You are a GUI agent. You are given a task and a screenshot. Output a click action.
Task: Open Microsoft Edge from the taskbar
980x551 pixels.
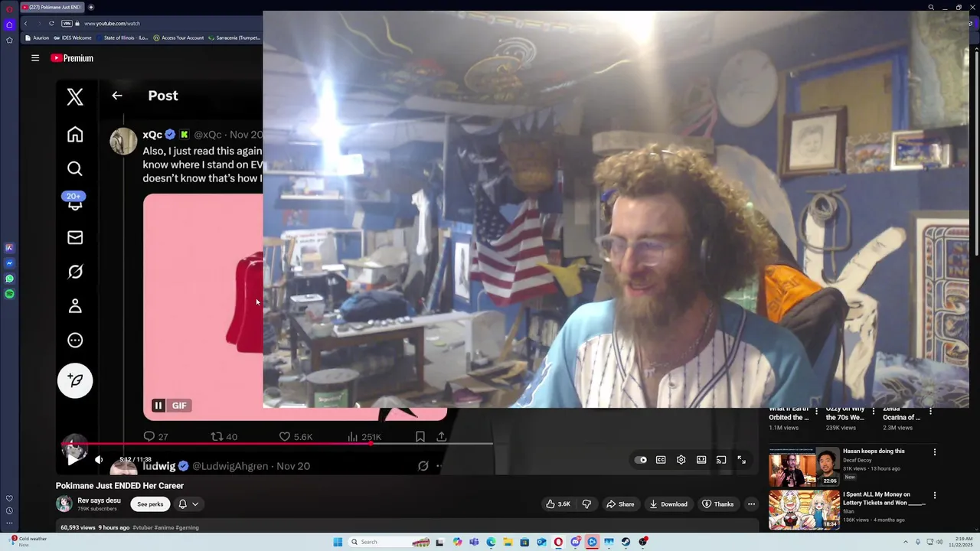(x=491, y=542)
